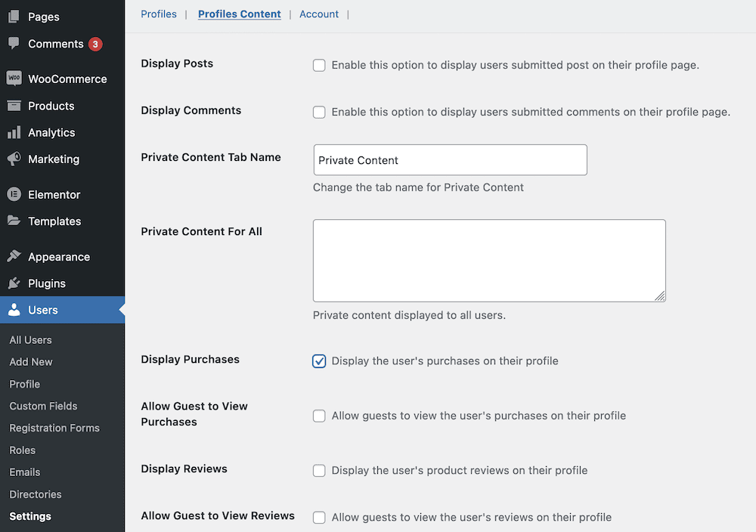Open Custom Fields submenu link
Viewport: 756px width, 532px height.
pos(43,406)
